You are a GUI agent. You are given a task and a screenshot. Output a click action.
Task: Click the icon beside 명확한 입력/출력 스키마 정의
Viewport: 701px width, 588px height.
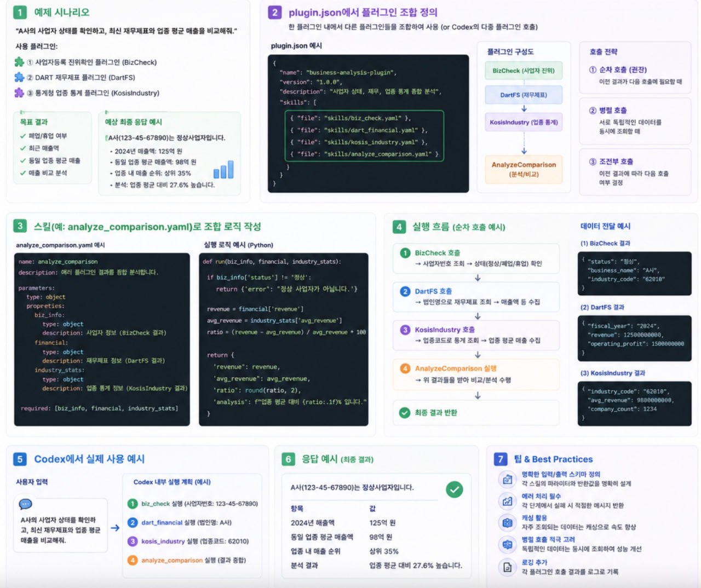click(508, 479)
